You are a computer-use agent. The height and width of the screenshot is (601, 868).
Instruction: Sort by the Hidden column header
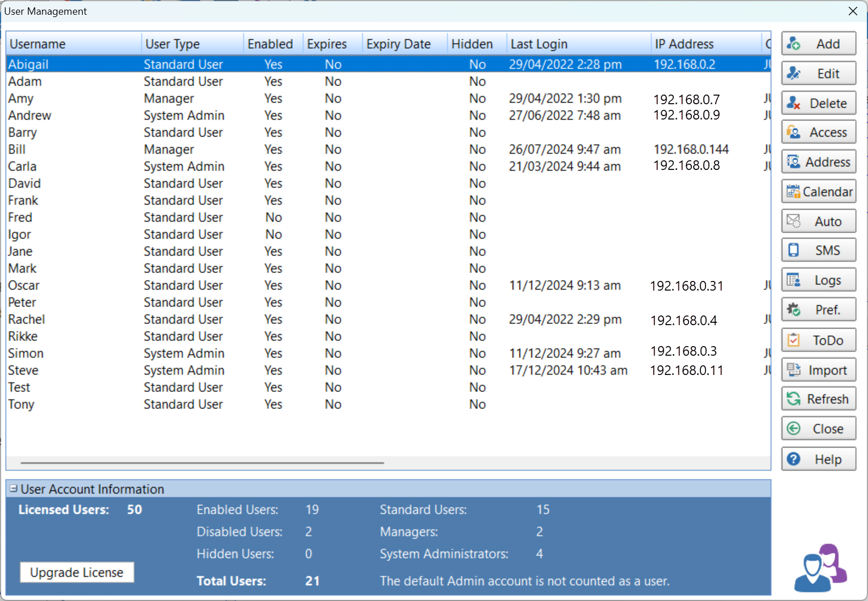coord(477,44)
